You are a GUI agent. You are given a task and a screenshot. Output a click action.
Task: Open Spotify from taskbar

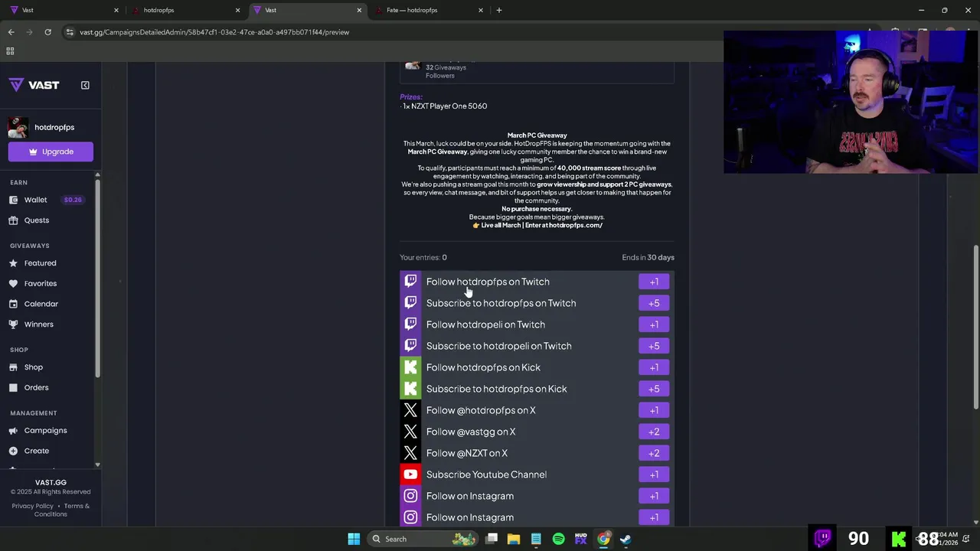click(558, 539)
